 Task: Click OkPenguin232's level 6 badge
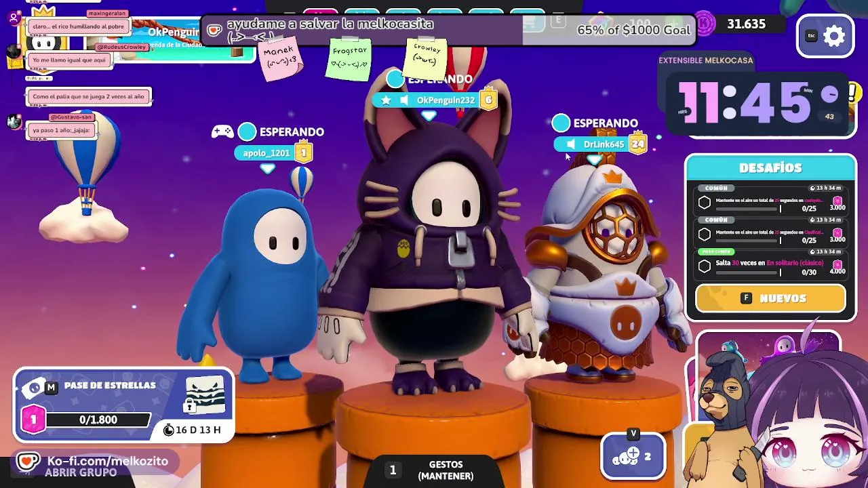(x=488, y=100)
